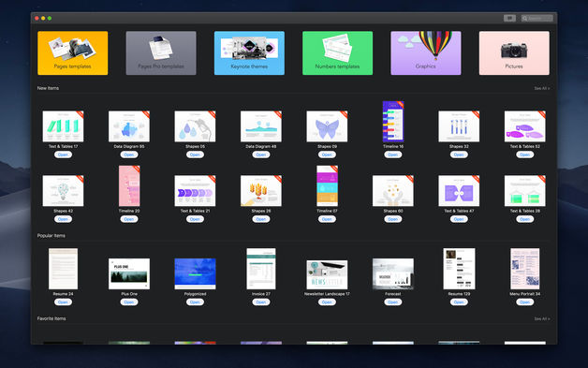Click Open under Shapes 26
Viewport: 588px width, 368px height.
(x=261, y=219)
